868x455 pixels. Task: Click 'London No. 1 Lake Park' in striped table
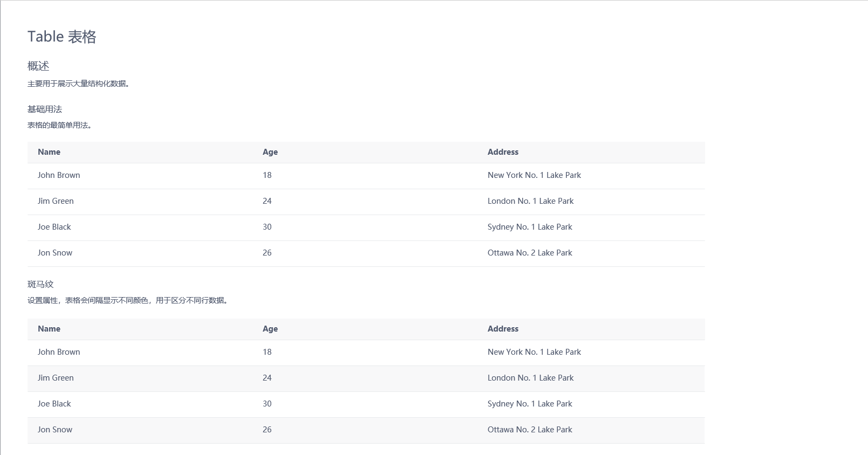point(530,378)
